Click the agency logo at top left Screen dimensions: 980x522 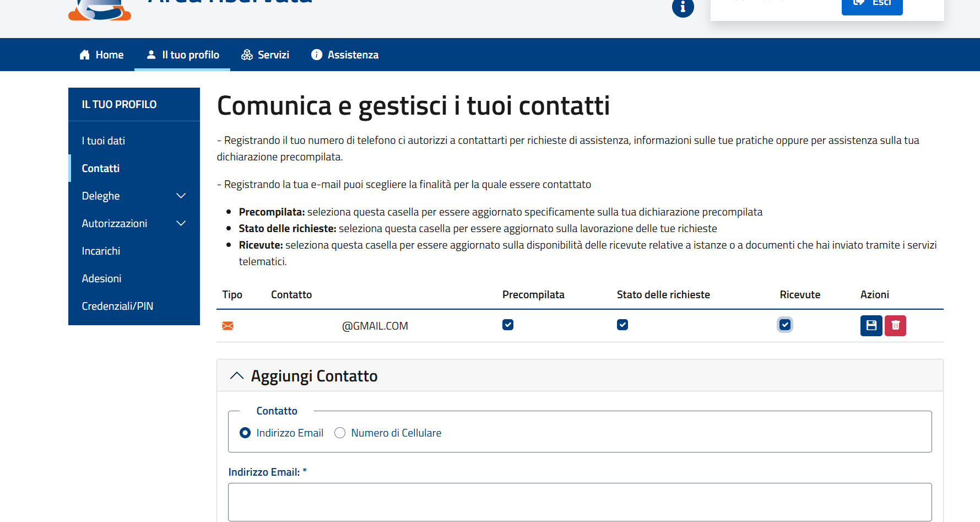[100, 9]
